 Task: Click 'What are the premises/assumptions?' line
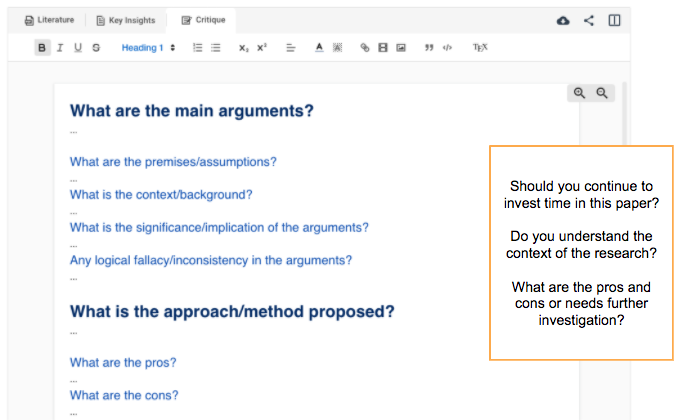pos(173,162)
